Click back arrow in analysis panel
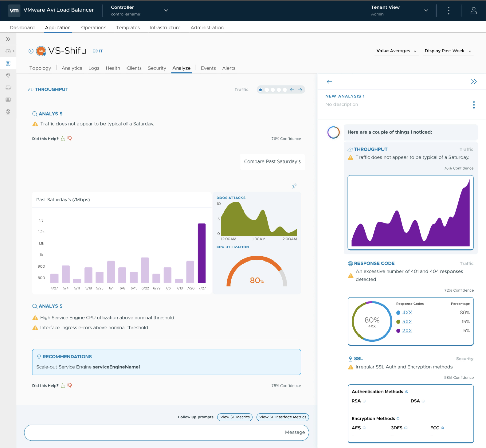The width and height of the screenshot is (486, 448). click(329, 82)
